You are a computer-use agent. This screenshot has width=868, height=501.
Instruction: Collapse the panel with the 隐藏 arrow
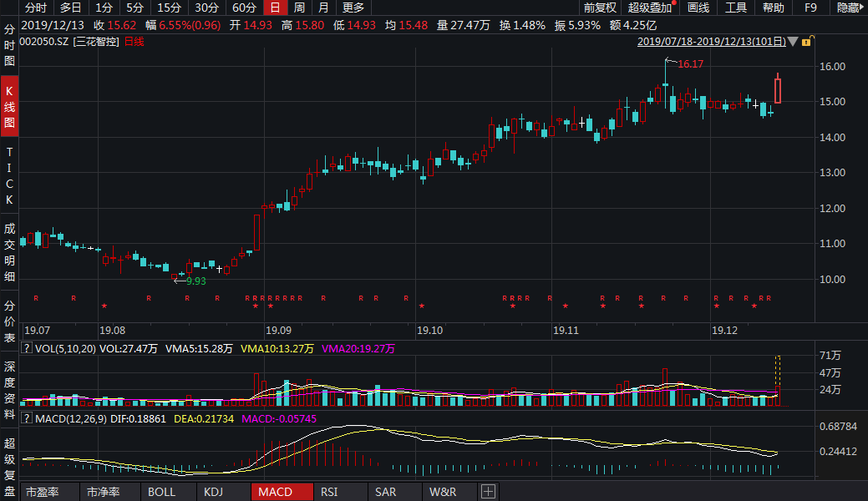coord(849,8)
